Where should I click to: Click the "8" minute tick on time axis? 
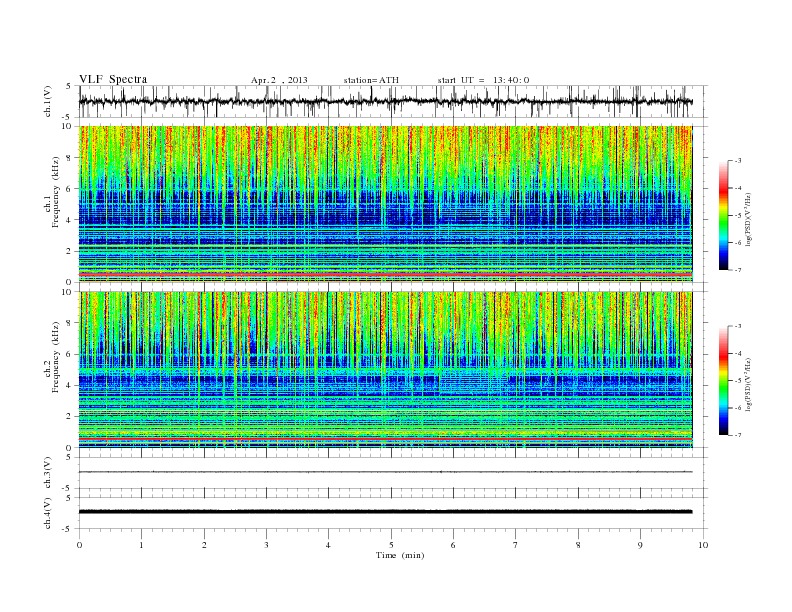pyautogui.click(x=578, y=545)
